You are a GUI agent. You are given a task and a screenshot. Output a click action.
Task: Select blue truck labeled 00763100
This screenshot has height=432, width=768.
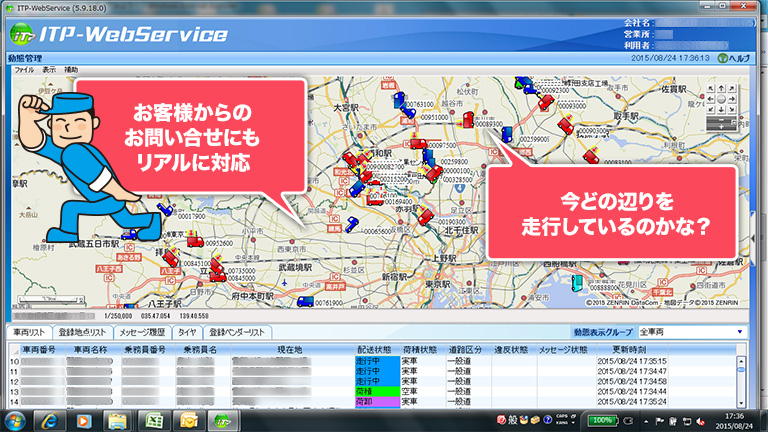(401, 101)
